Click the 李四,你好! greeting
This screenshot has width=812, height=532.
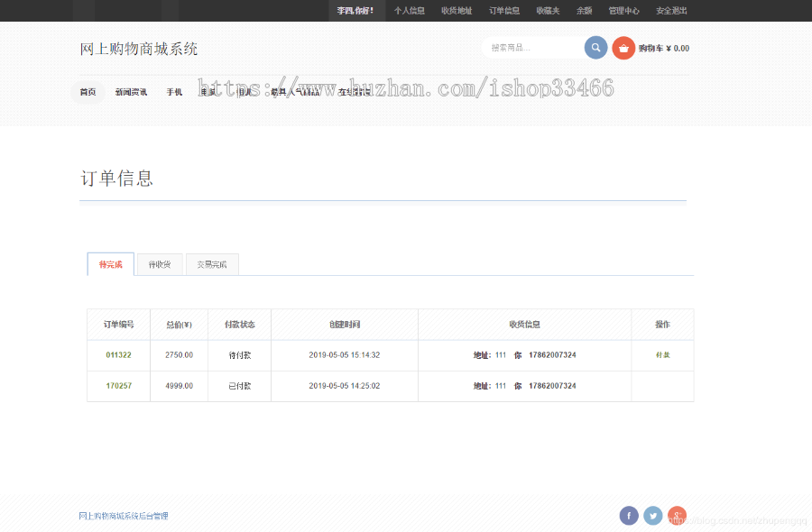pos(355,10)
